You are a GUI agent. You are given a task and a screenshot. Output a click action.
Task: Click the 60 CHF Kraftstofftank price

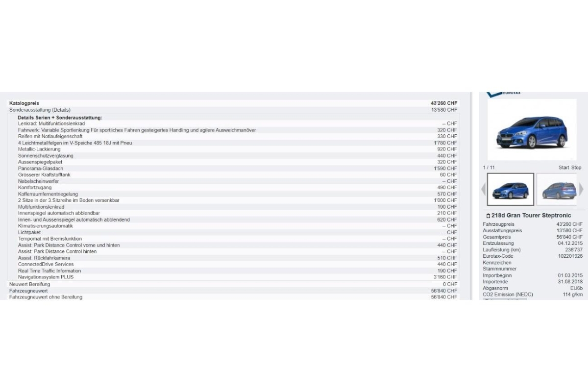pos(448,175)
